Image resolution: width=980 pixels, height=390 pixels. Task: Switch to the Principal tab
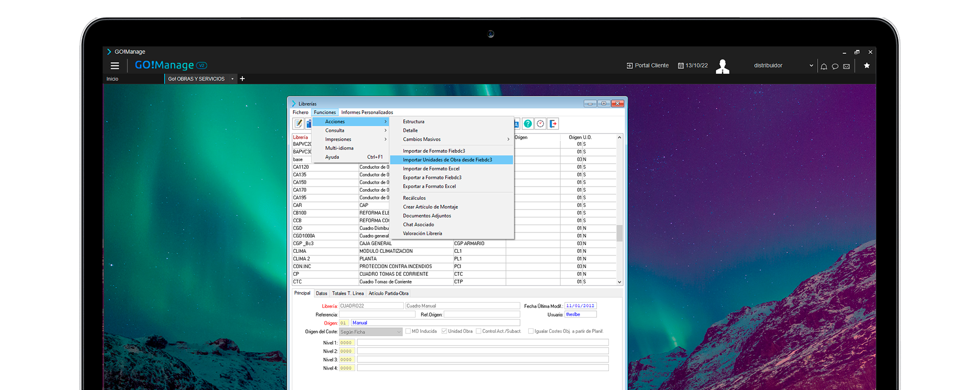click(x=302, y=293)
